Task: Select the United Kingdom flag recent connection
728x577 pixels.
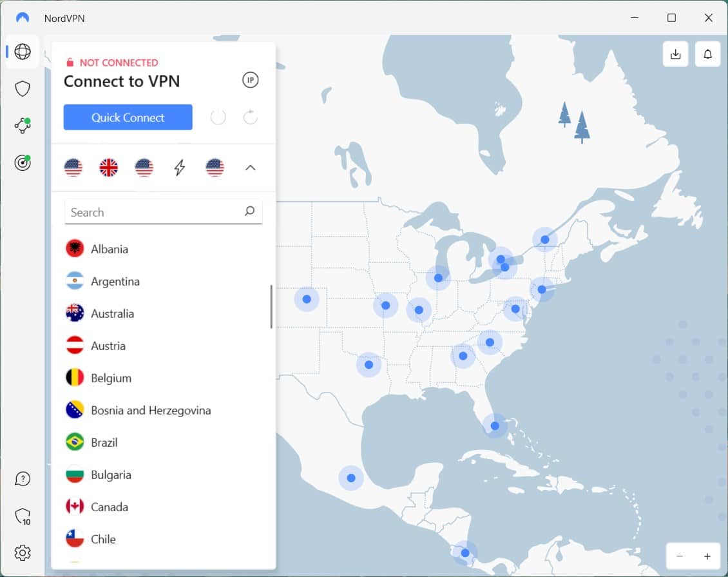Action: coord(109,167)
